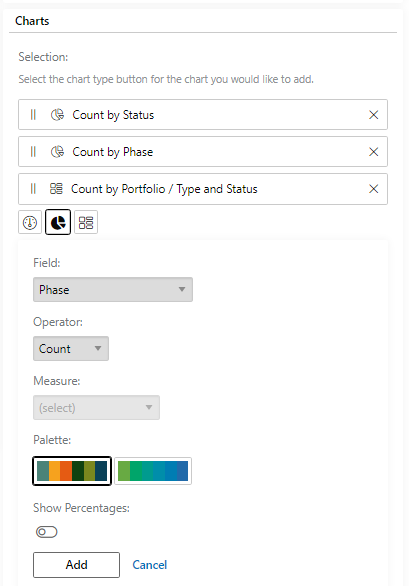Select the gauge chart type button
Screen dimensions: 409x586
click(30, 223)
